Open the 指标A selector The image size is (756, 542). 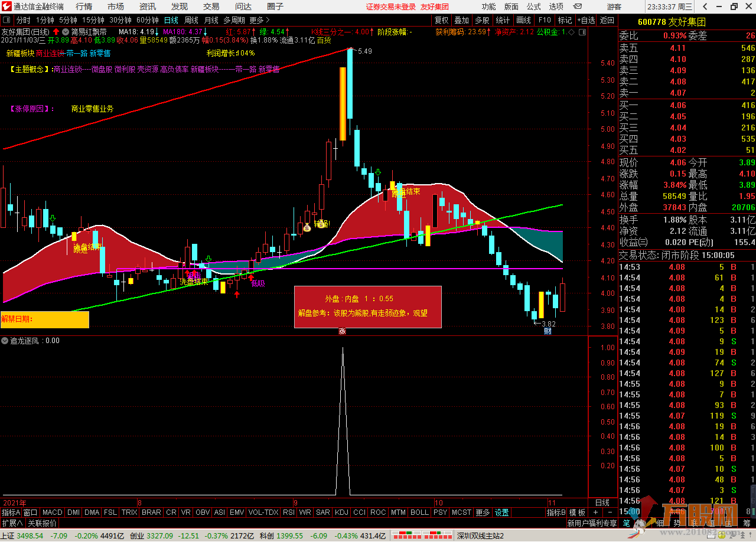[x=11, y=512]
